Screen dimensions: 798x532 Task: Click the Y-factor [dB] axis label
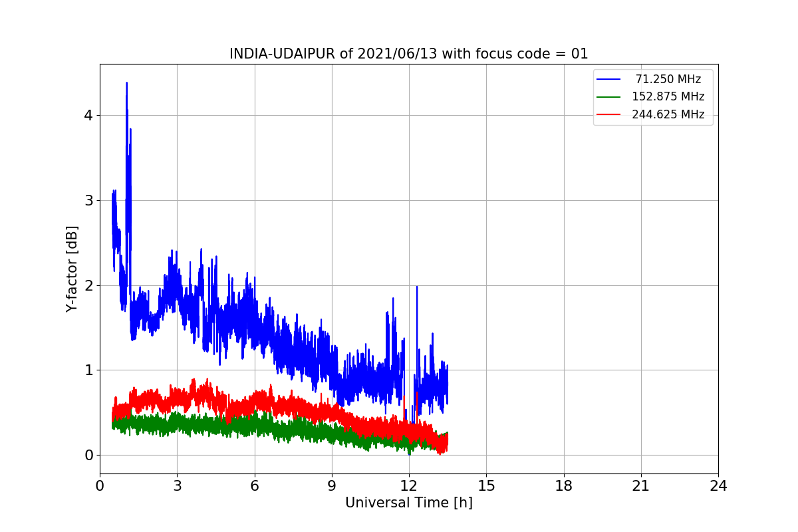pos(72,269)
